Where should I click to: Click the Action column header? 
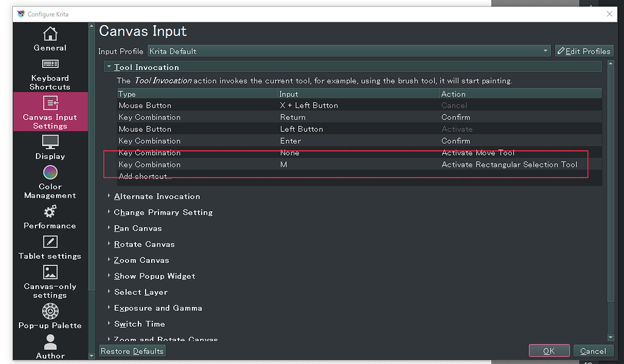coord(520,94)
